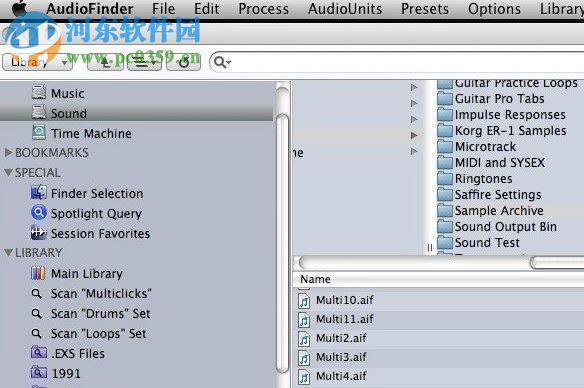Click the column resize handle
Screen dimensions: 584x388
pyautogui.click(x=430, y=248)
